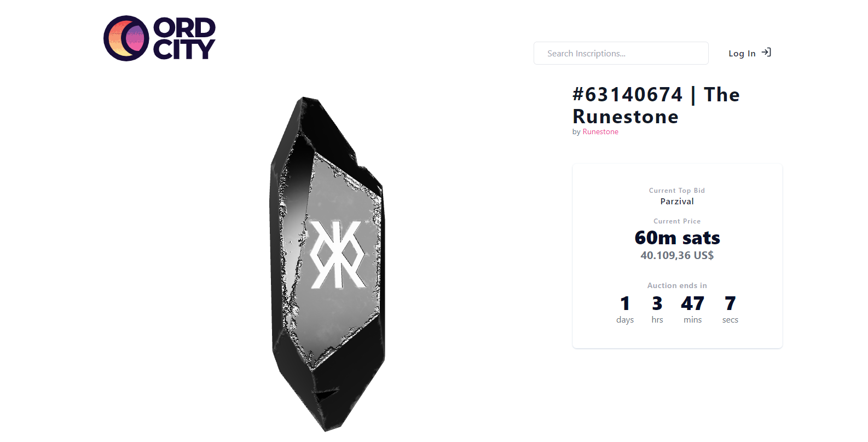Click the 40.109,36 US$ price value

(x=677, y=255)
